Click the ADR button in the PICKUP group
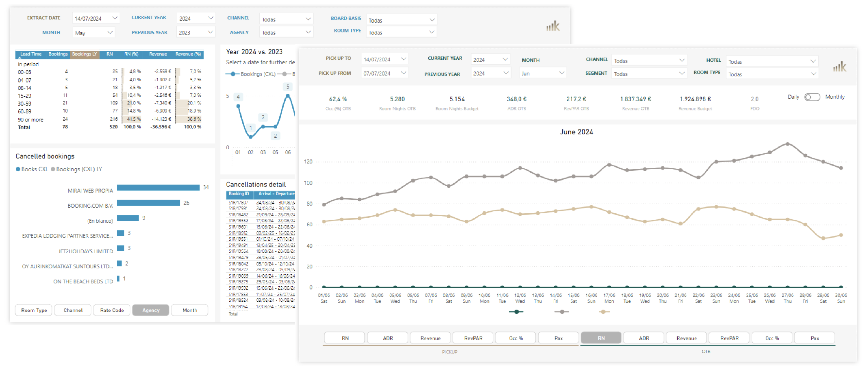 point(388,338)
